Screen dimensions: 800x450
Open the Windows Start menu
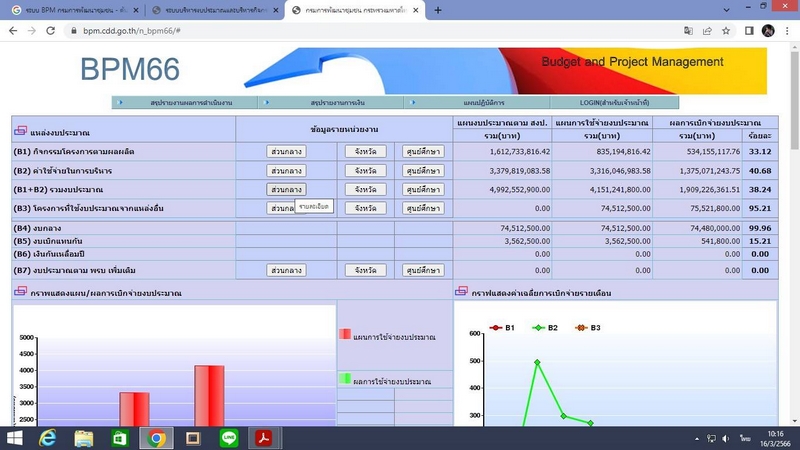[x=14, y=438]
